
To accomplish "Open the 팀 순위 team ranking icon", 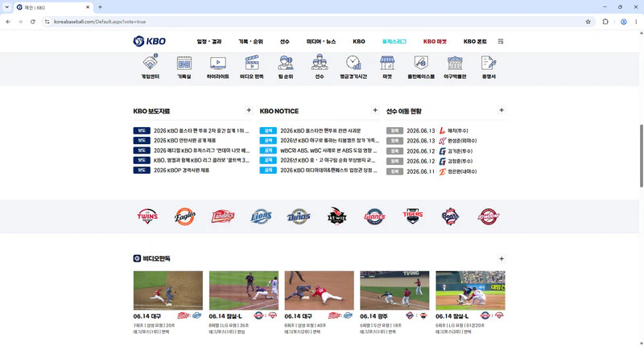I will tap(286, 64).
